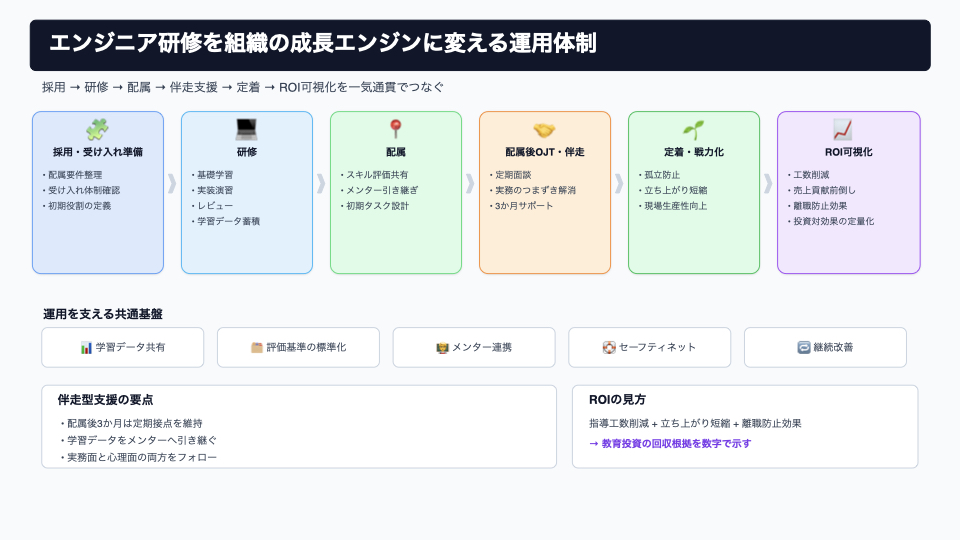Click the seedling icon on 定着・戦力化 card

pos(693,130)
